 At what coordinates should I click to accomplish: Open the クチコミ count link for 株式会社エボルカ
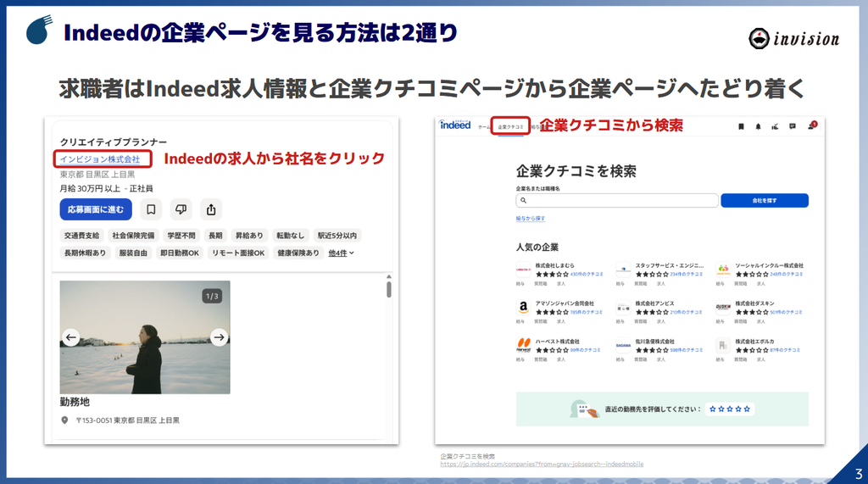pyautogui.click(x=785, y=350)
